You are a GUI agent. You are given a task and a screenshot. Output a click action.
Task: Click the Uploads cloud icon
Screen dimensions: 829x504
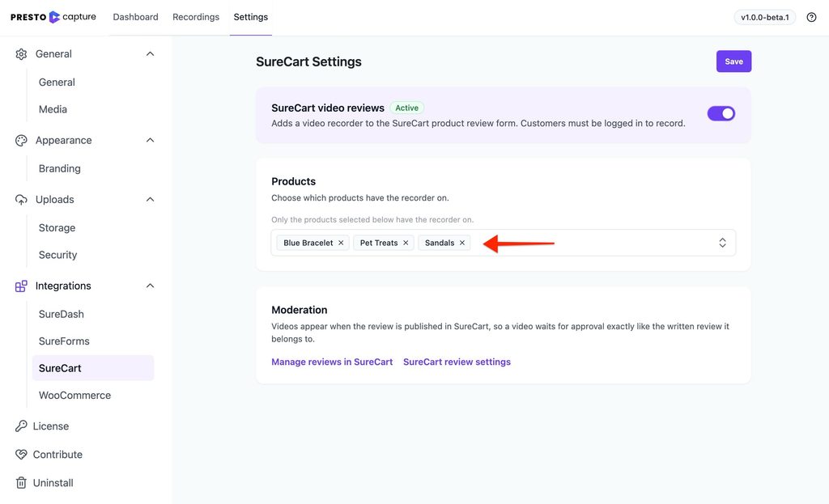(21, 200)
